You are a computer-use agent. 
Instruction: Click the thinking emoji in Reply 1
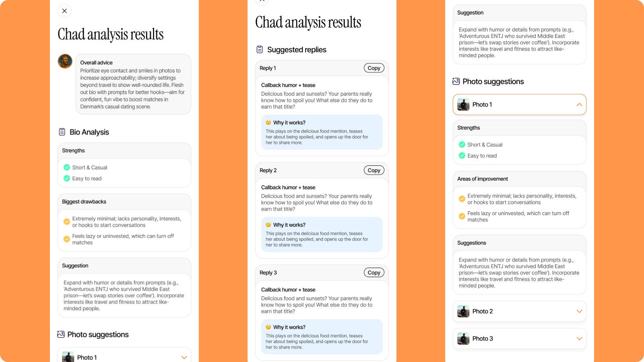click(x=268, y=123)
